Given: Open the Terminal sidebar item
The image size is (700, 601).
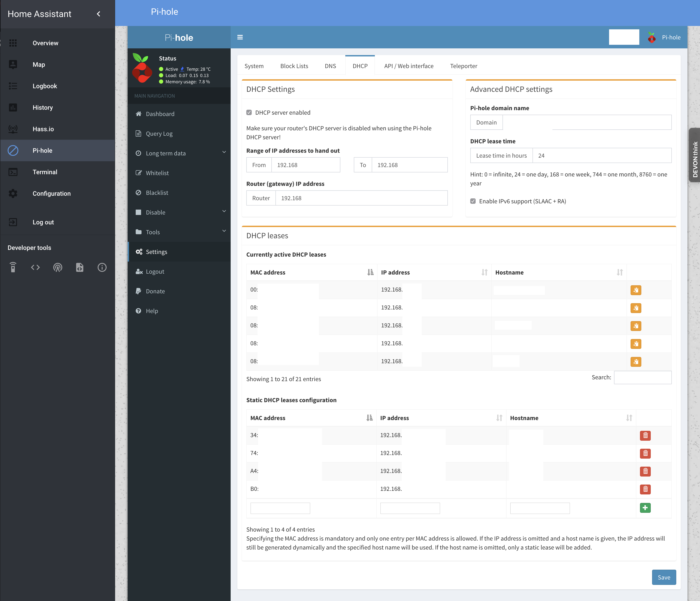Looking at the screenshot, I should [45, 172].
